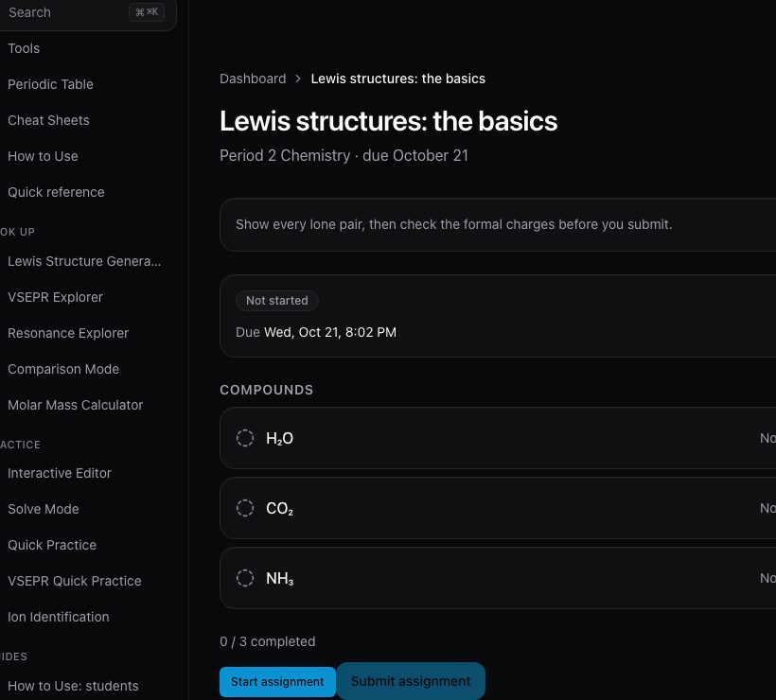Click the Not started status badge
Image resolution: width=776 pixels, height=700 pixels.
(x=277, y=301)
